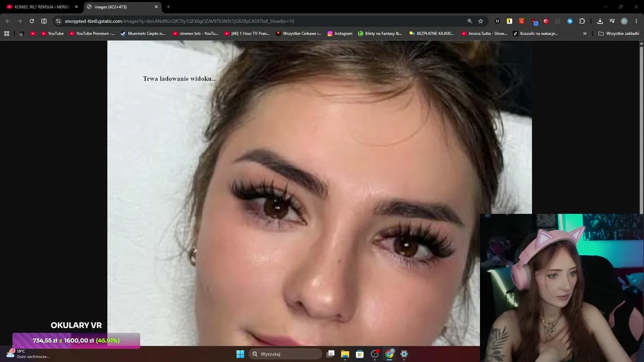Open the Koszulki na wakacje bookmark

click(536, 34)
